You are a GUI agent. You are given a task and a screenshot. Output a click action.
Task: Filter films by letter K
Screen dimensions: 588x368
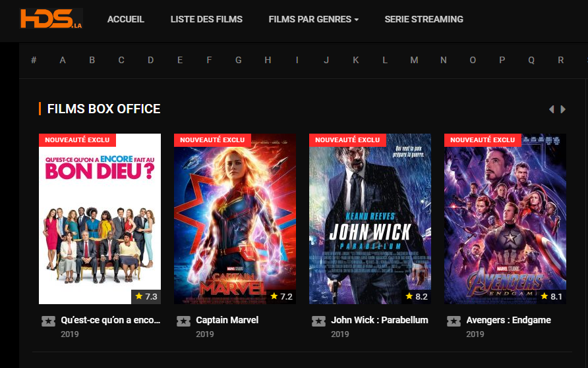pos(355,60)
